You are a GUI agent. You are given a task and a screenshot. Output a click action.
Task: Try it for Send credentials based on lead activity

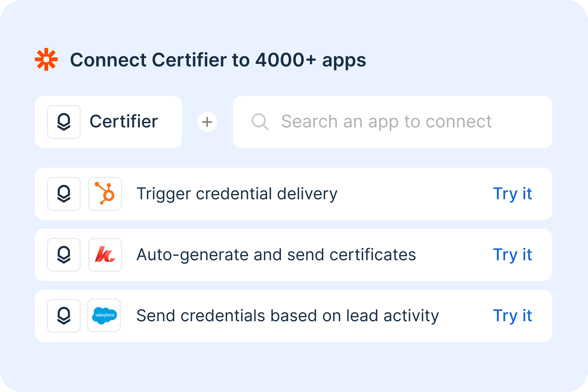pyautogui.click(x=512, y=316)
